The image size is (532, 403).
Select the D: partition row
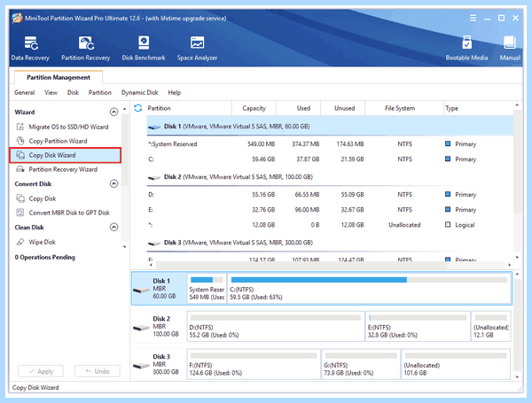point(330,195)
